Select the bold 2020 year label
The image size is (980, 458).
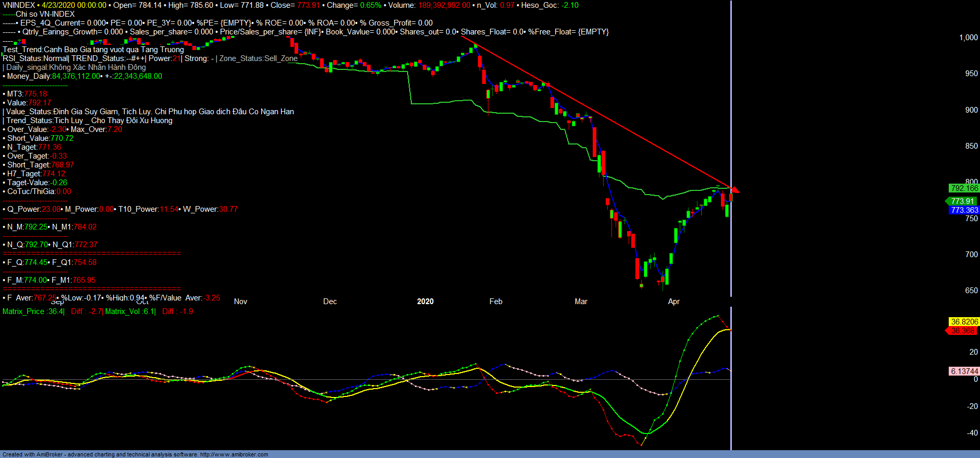(x=425, y=302)
